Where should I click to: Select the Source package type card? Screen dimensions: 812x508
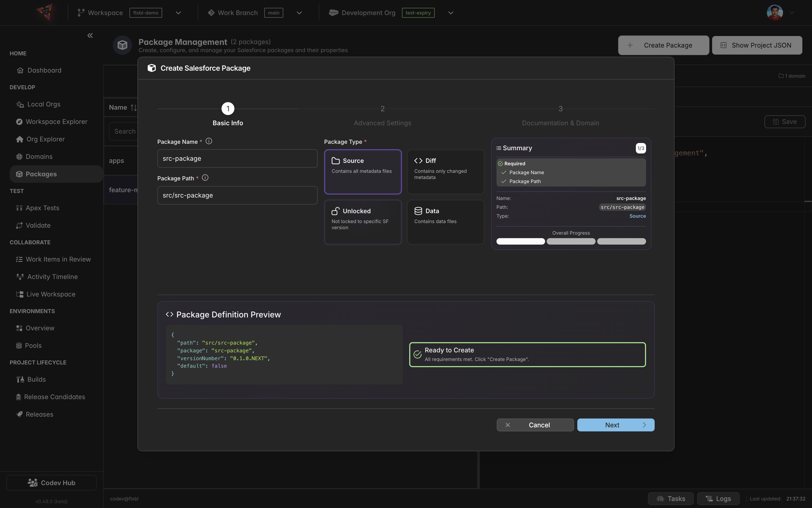click(x=363, y=172)
